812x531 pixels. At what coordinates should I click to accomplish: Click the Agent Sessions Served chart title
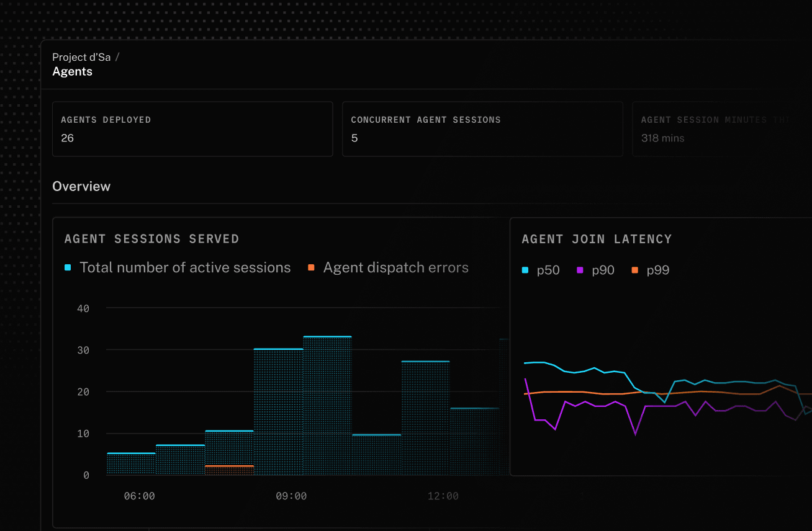pos(151,239)
